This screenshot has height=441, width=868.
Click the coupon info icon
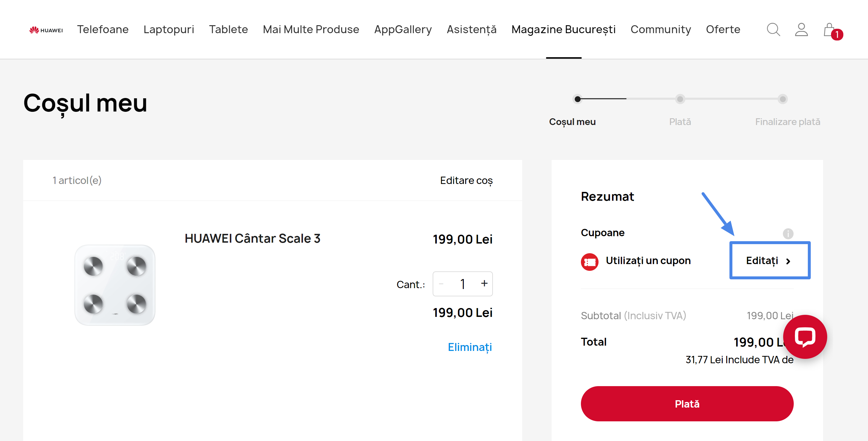(788, 233)
